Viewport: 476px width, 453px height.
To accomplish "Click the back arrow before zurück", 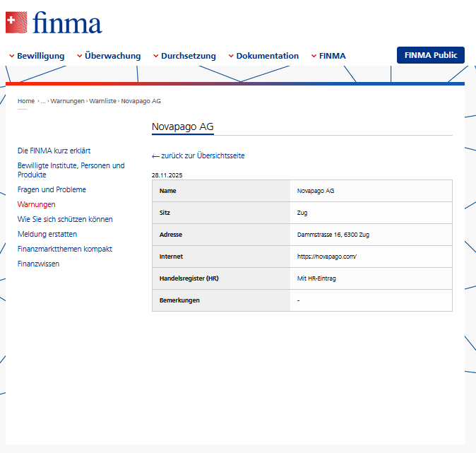I will [155, 156].
